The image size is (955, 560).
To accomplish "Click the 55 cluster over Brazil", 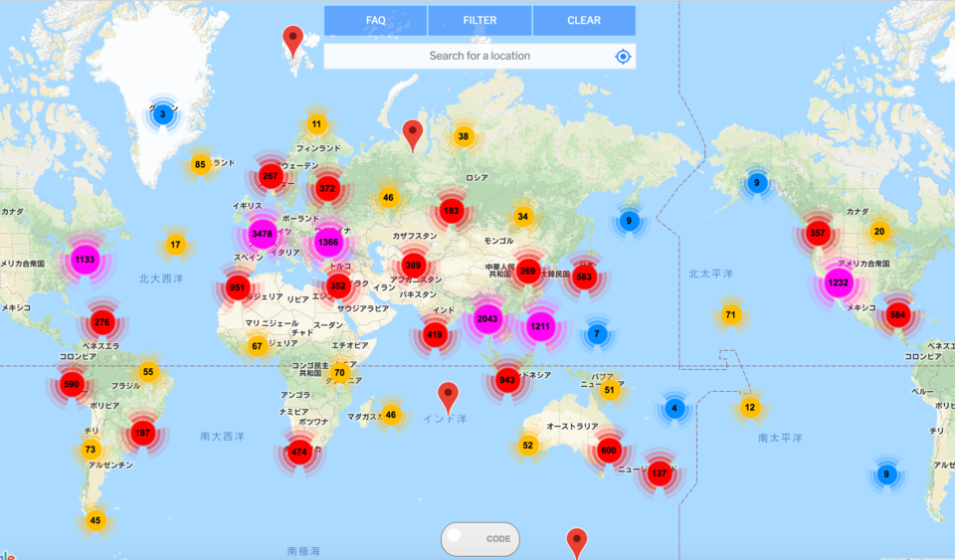I will tap(148, 372).
